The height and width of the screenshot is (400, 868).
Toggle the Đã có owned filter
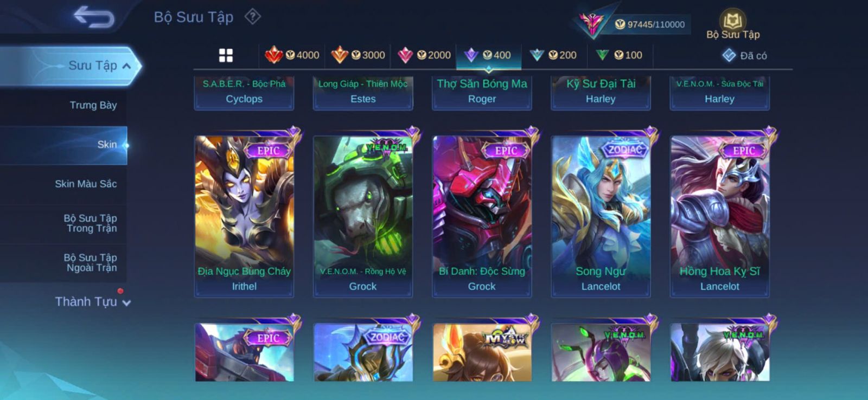click(x=744, y=55)
